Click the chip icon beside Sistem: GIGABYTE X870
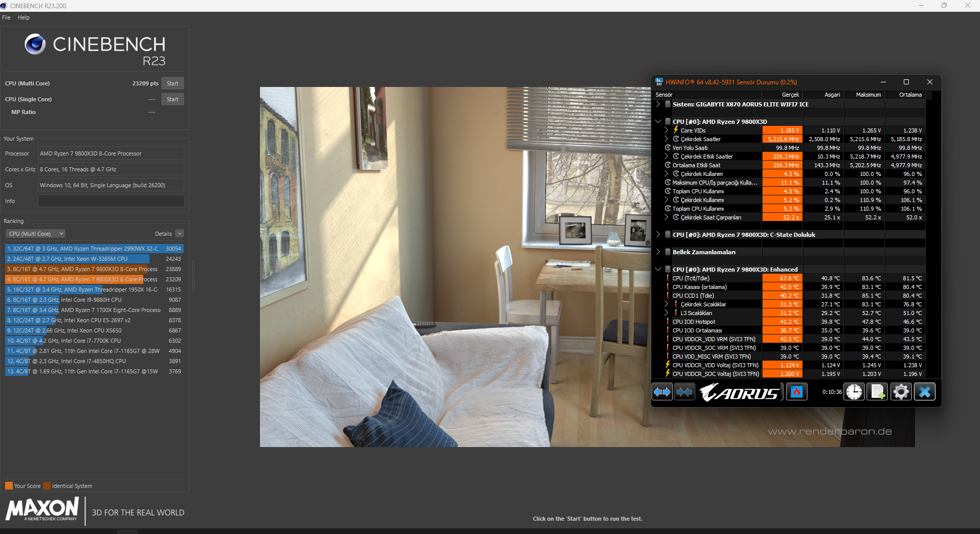Viewport: 980px width, 534px height. point(668,104)
